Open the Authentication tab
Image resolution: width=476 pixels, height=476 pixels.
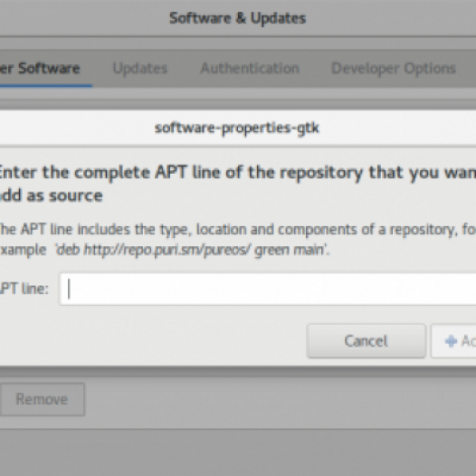pos(250,68)
